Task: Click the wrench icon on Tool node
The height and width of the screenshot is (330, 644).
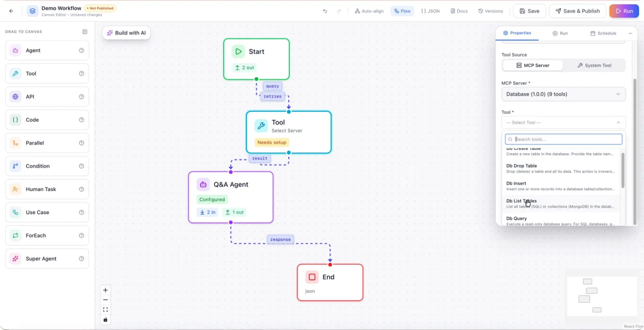Action: [261, 126]
